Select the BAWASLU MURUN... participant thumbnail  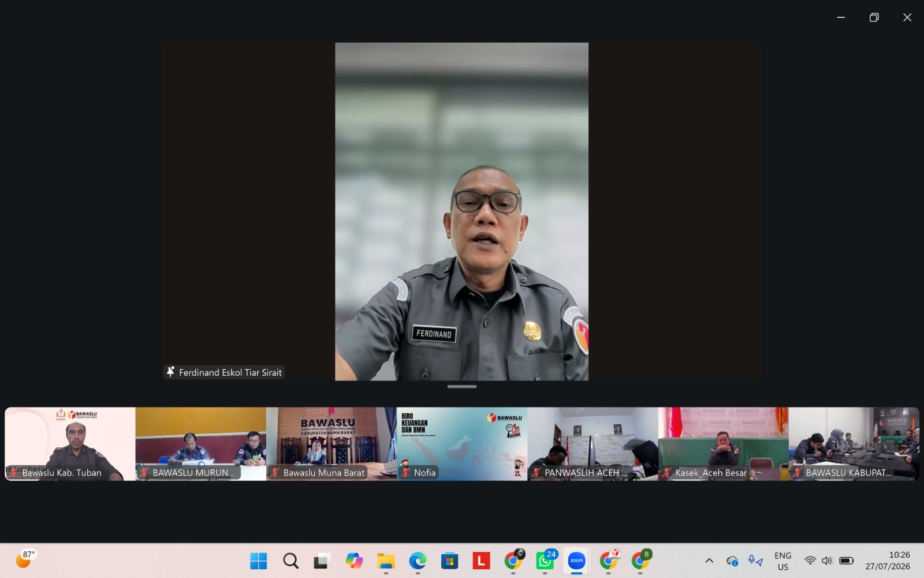click(x=201, y=444)
